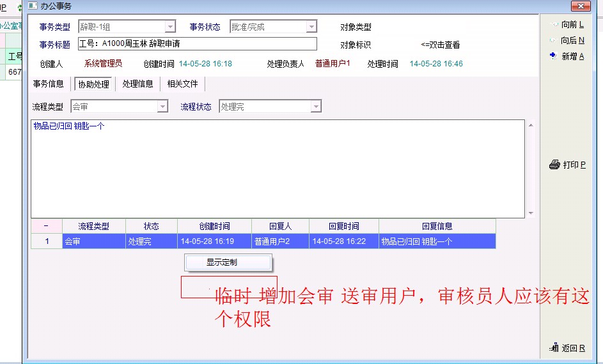Expand the 流程状态 combo box

(x=315, y=107)
